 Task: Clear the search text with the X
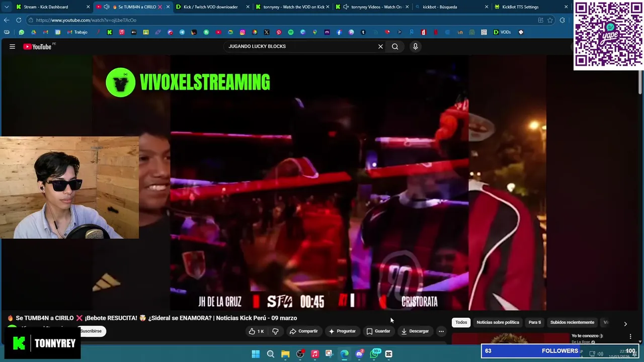[x=380, y=46]
